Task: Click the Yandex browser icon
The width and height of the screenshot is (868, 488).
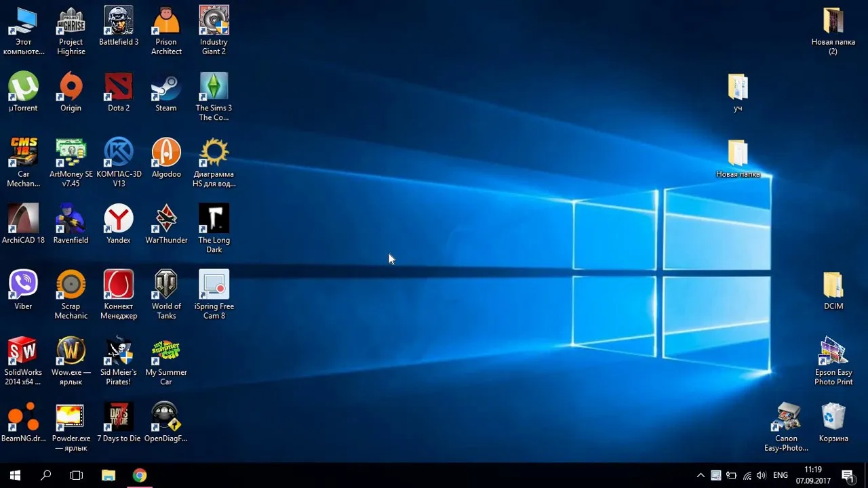Action: pos(119,225)
